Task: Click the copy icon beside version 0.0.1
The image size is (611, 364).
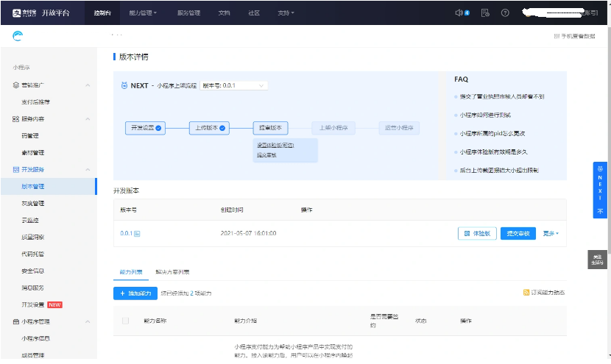Action: [137, 233]
